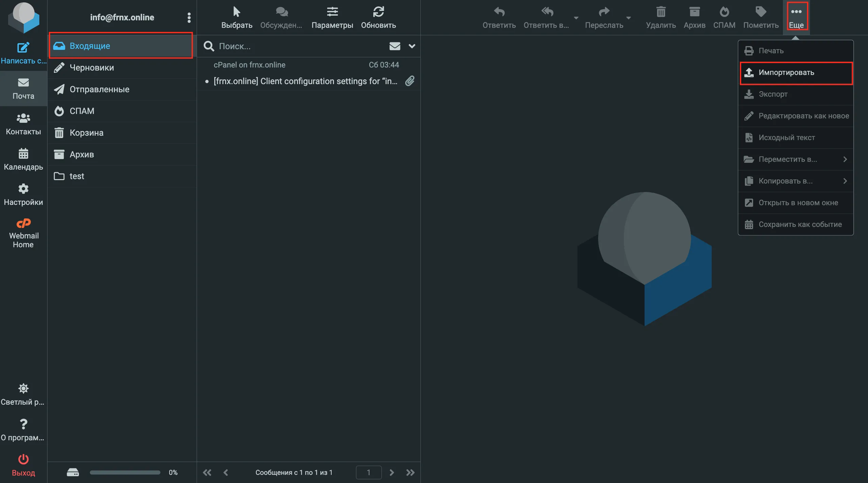This screenshot has height=483, width=868.
Task: Go to next page of messages
Action: point(392,472)
